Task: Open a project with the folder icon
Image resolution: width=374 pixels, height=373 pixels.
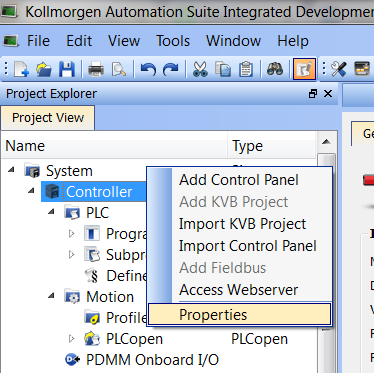Action: (44, 69)
